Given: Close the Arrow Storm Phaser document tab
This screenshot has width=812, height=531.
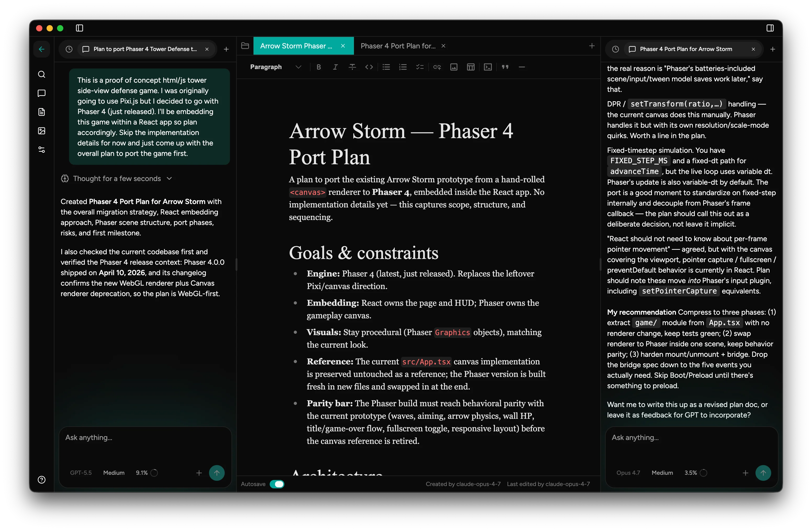Looking at the screenshot, I should [343, 46].
